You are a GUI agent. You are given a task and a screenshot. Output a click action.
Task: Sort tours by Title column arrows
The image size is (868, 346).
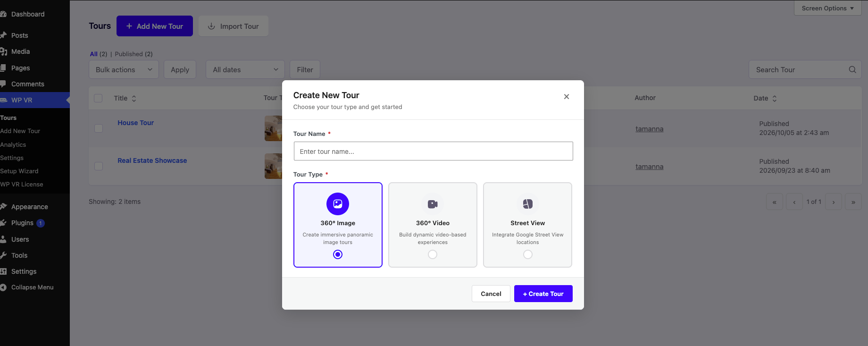134,98
